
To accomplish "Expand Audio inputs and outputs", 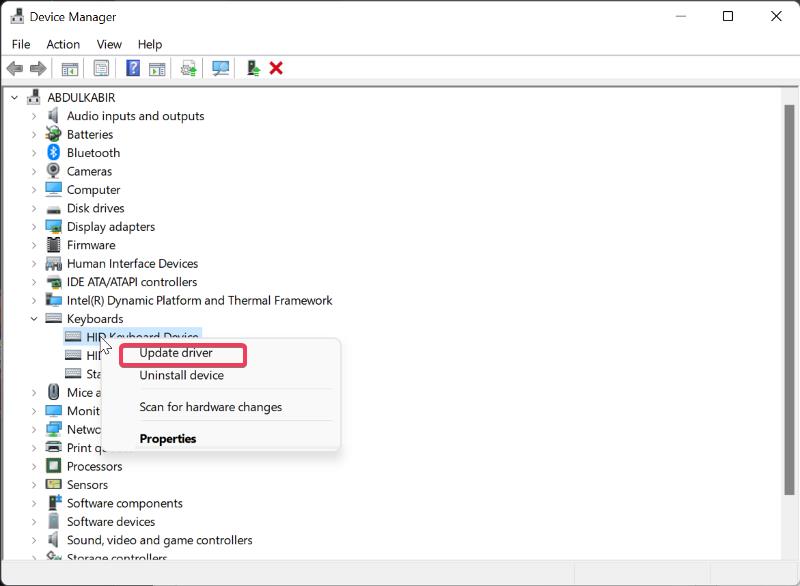I will 34,116.
